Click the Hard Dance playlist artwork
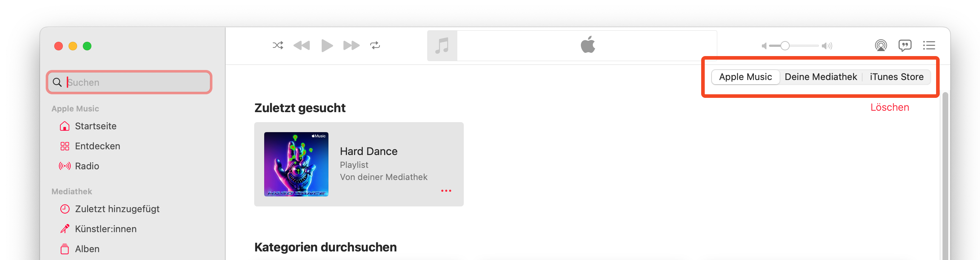The width and height of the screenshot is (980, 260). click(296, 164)
